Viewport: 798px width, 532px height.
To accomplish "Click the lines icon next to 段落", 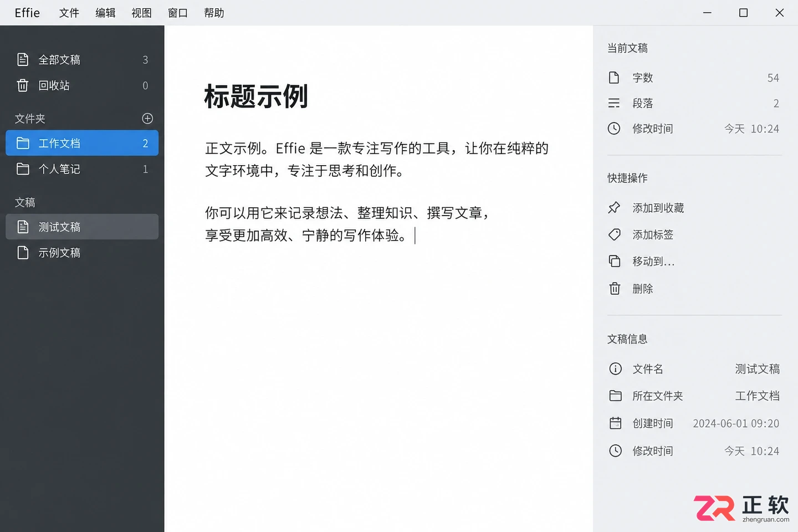I will point(614,103).
